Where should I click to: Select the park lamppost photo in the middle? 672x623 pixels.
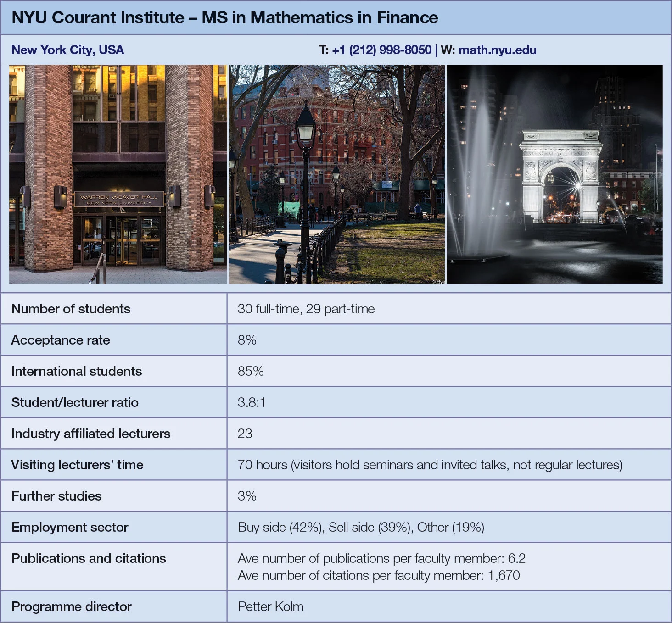pos(336,174)
